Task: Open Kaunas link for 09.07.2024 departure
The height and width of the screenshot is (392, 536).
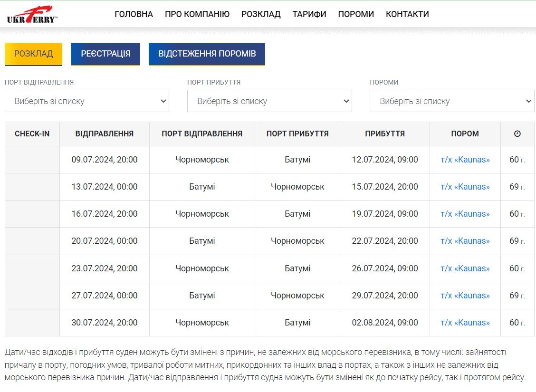Action: coord(465,160)
